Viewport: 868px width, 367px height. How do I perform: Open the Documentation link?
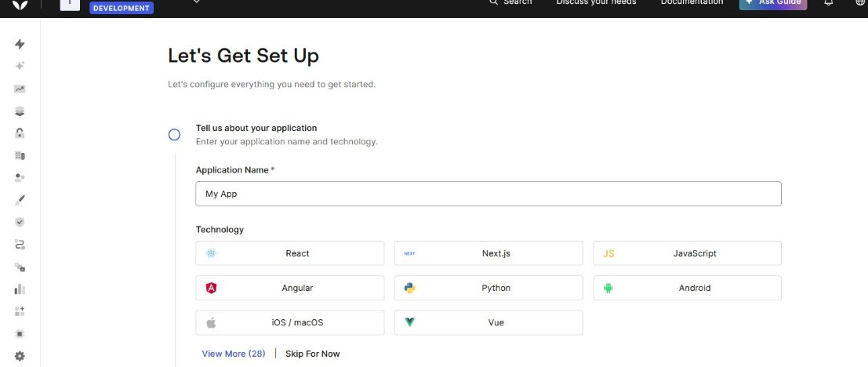692,3
